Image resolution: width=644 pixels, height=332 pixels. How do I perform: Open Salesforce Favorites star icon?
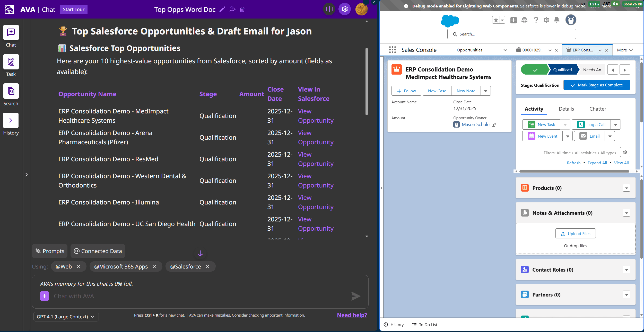496,20
